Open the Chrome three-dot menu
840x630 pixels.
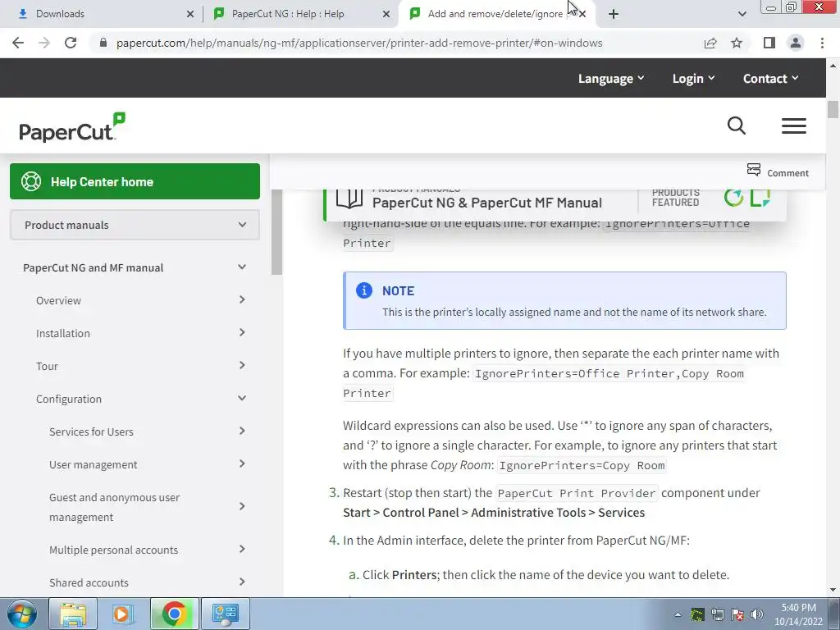tap(822, 43)
